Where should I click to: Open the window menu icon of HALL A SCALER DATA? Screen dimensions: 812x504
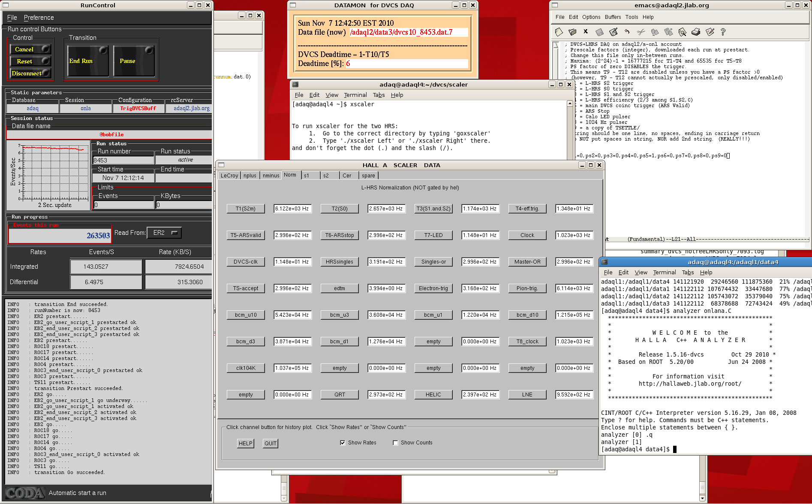221,165
